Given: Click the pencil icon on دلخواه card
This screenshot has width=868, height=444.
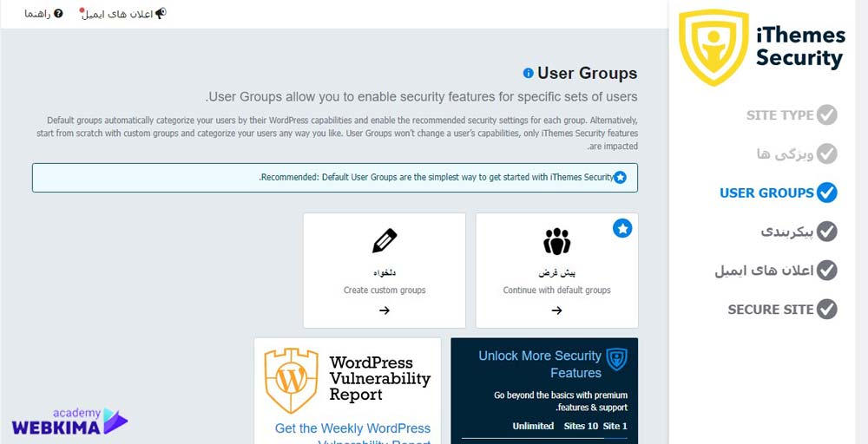Looking at the screenshot, I should click(385, 240).
